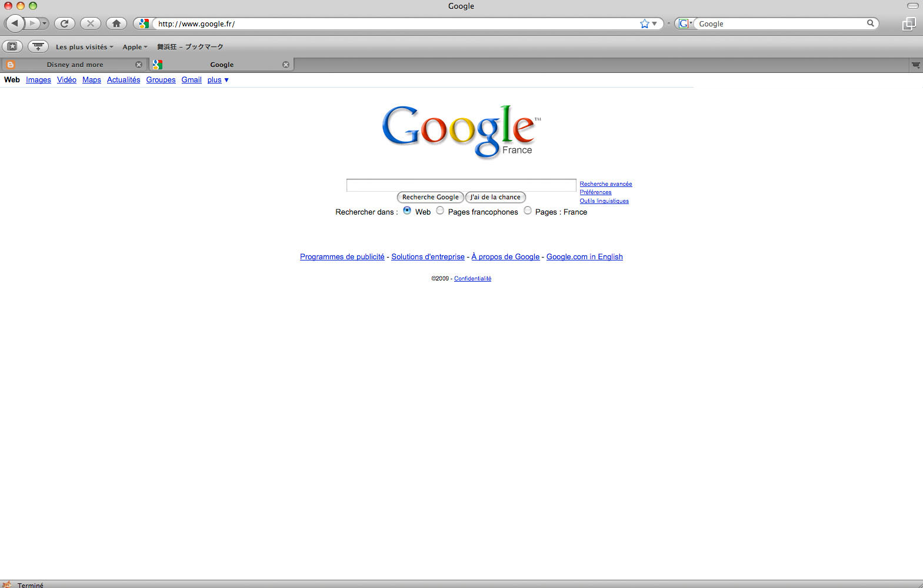The height and width of the screenshot is (588, 923).
Task: Click the Rechercher dans : label
Action: pos(366,212)
